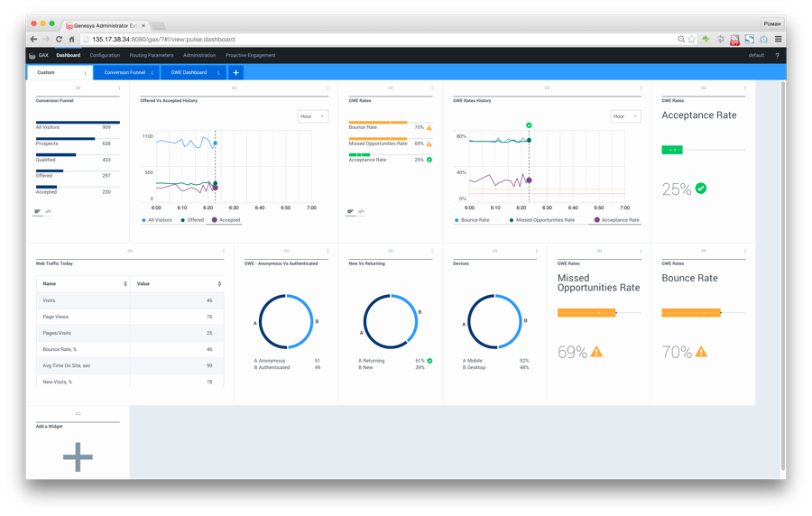Bookmark this page with the star icon
This screenshot has width=812, height=516.
pyautogui.click(x=691, y=40)
